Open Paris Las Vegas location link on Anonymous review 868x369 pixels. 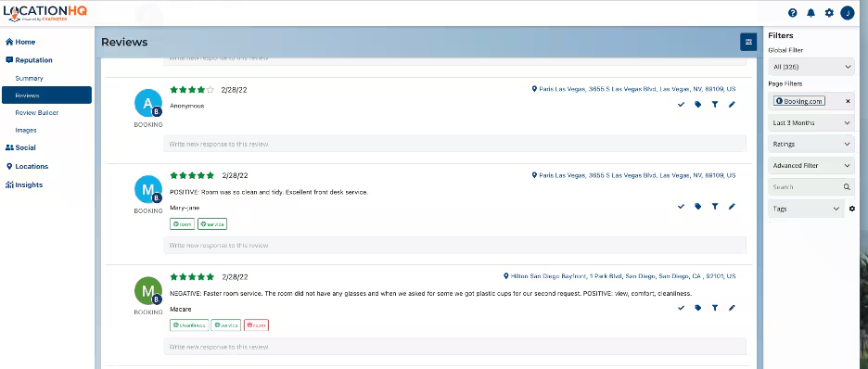(633, 89)
